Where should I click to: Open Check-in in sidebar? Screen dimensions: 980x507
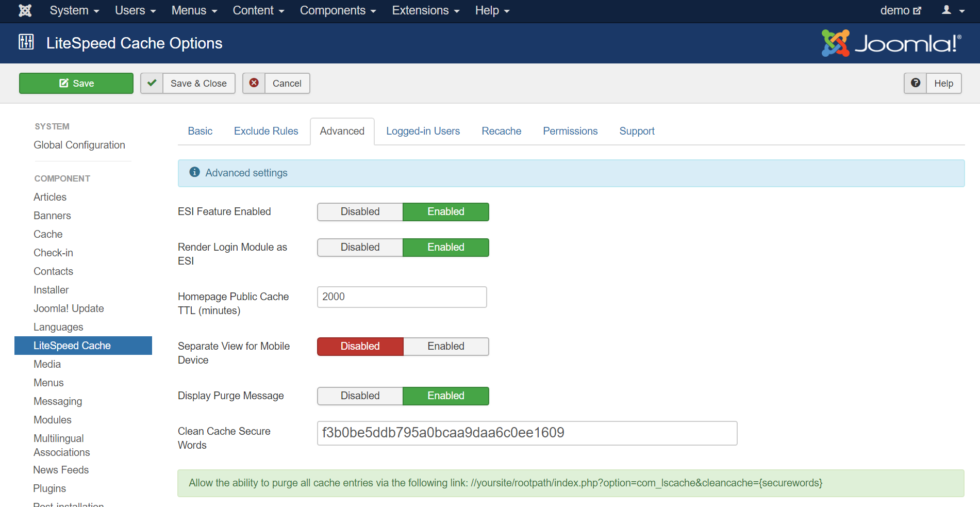(53, 253)
